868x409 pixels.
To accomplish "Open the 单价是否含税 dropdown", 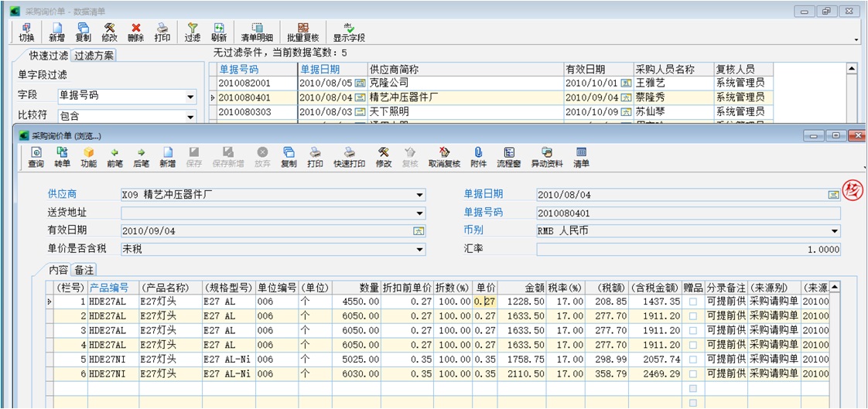I will coord(420,250).
